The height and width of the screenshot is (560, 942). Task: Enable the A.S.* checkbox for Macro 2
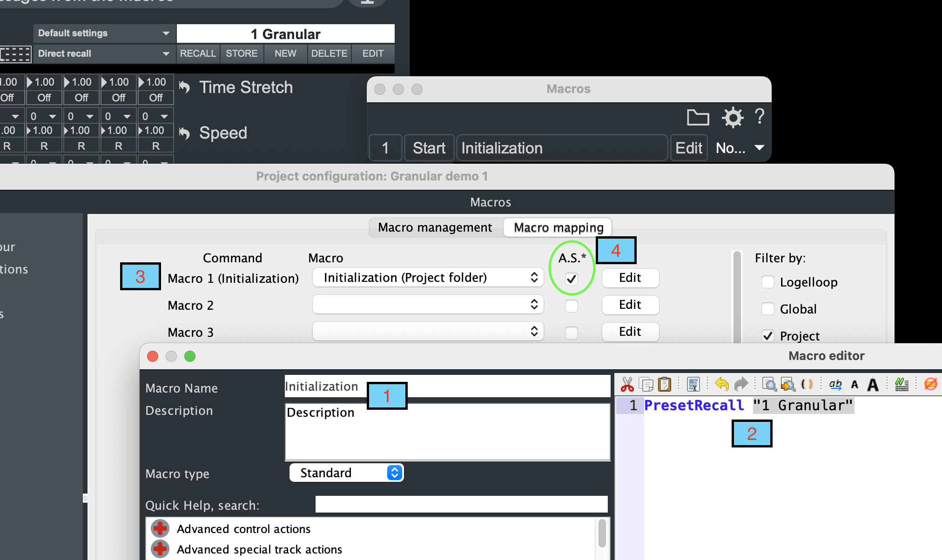pos(571,305)
